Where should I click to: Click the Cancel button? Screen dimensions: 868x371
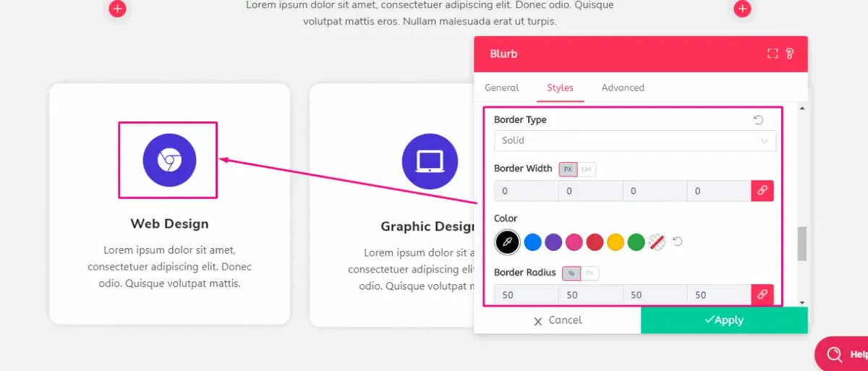(558, 320)
